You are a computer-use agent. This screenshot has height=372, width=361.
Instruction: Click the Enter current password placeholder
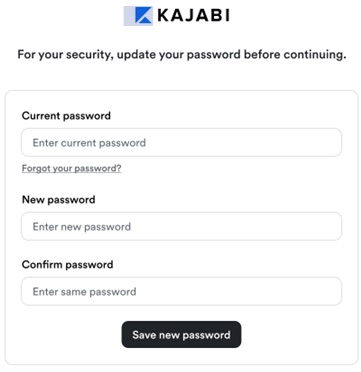pyautogui.click(x=89, y=143)
